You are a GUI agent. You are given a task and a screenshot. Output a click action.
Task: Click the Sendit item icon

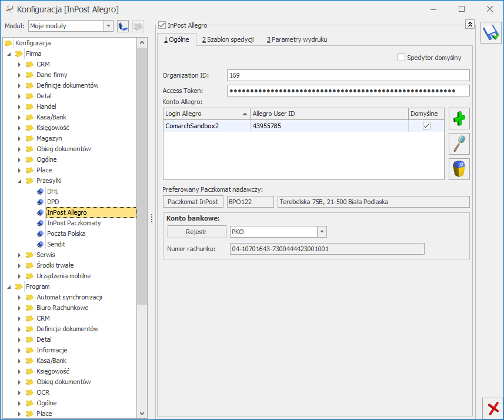click(40, 244)
